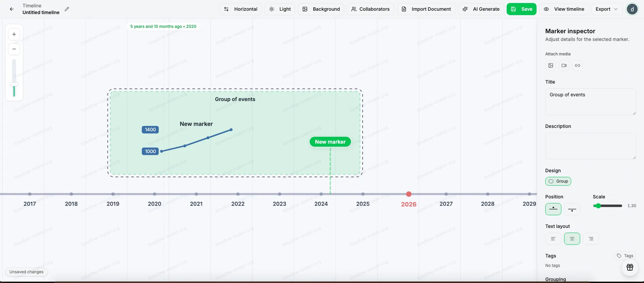Select the green New marker pill
The width and height of the screenshot is (644, 283).
pyautogui.click(x=330, y=142)
